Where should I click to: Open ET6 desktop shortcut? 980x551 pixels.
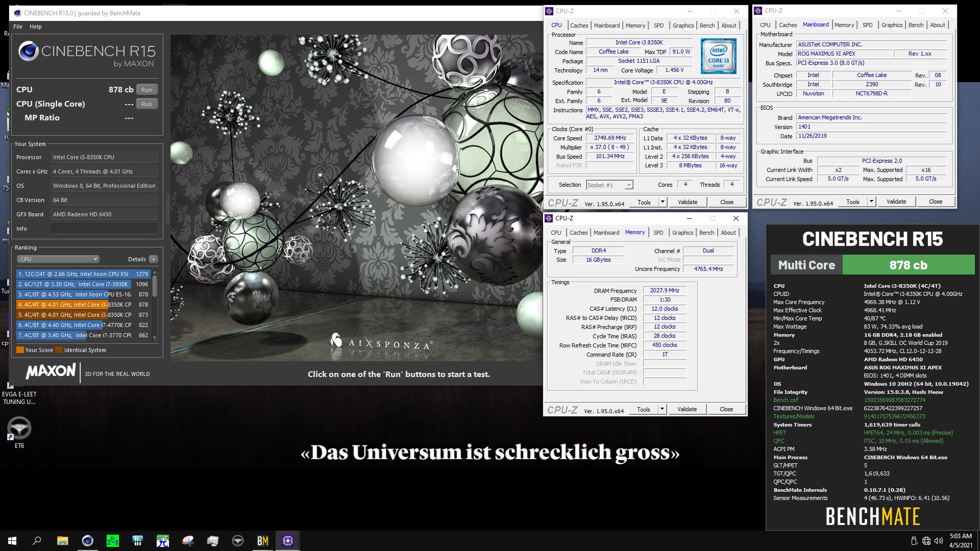click(19, 433)
